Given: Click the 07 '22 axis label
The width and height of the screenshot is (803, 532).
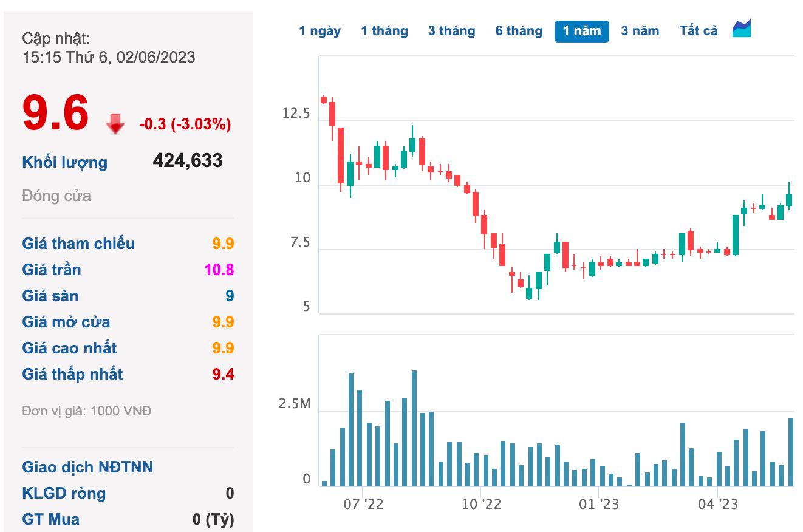Looking at the screenshot, I should click(x=363, y=504).
